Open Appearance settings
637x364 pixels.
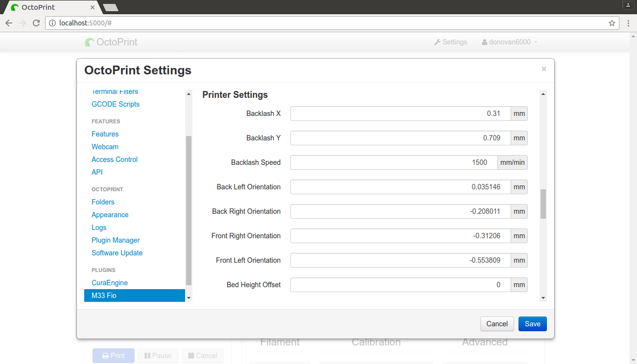(x=110, y=215)
